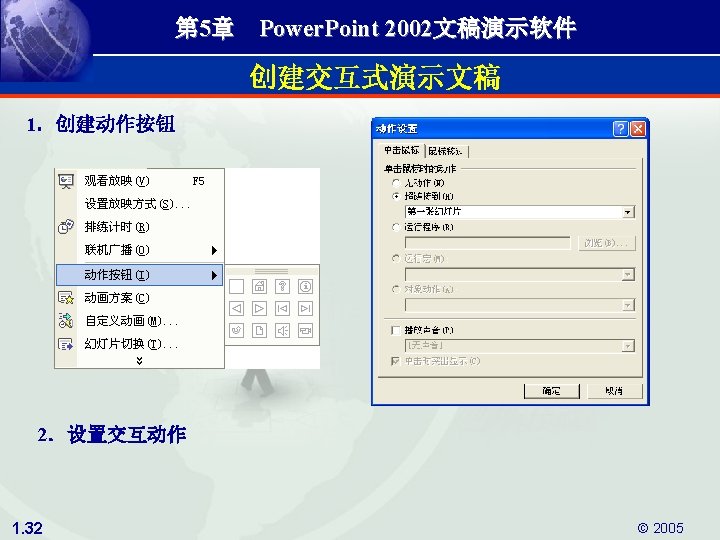Choose 动画方案(C) menu entry
Viewport: 720px width, 540px height.
click(140, 298)
